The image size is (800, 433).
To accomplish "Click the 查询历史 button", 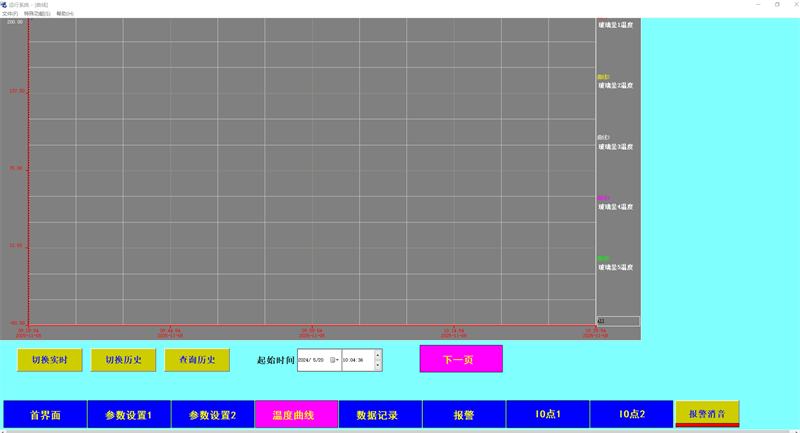I will 197,360.
